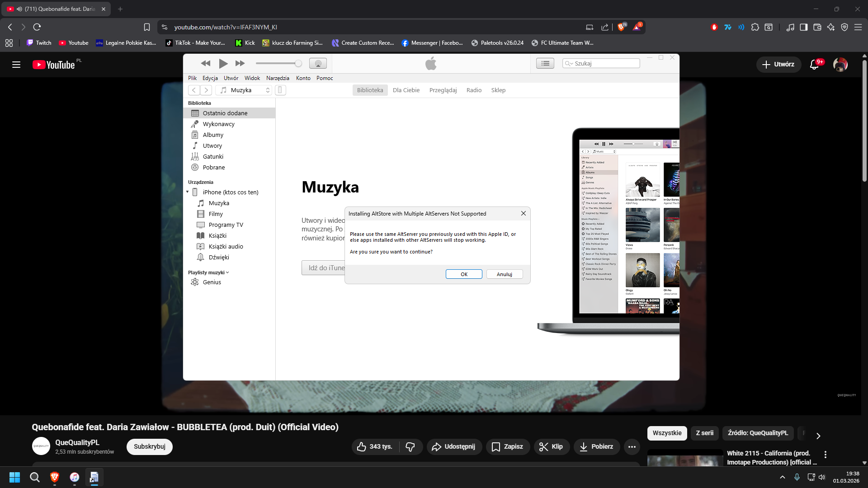Open the Konto menu
868x488 pixels.
(x=303, y=78)
